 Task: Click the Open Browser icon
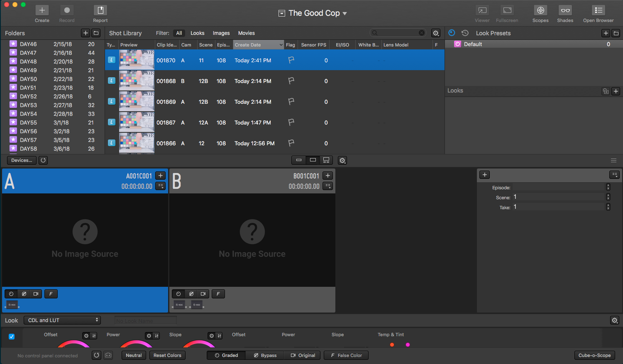point(598,14)
